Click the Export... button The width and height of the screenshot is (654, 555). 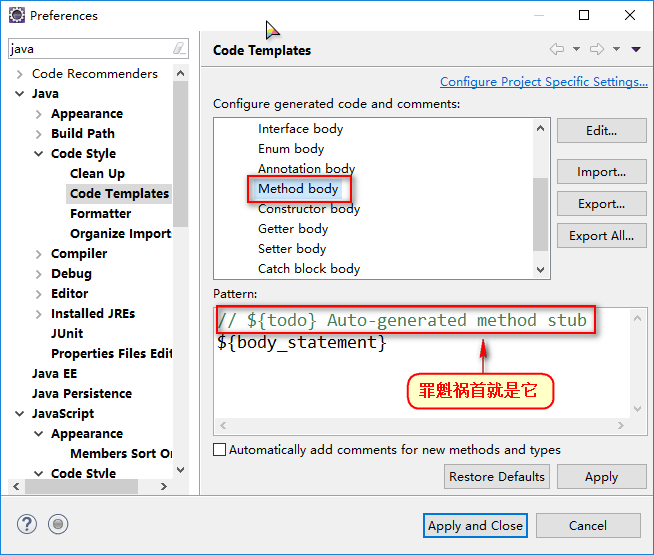pos(601,204)
